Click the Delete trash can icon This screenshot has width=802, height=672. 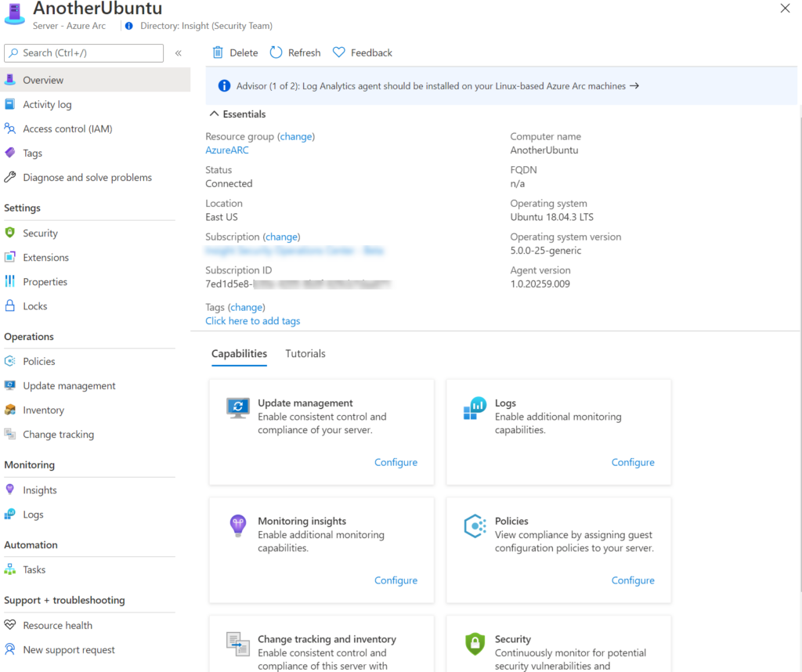point(218,52)
